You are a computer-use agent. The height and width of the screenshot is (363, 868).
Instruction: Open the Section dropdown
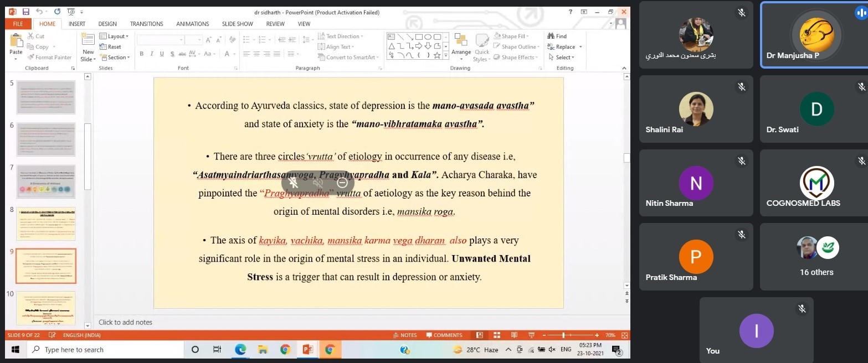coord(115,58)
